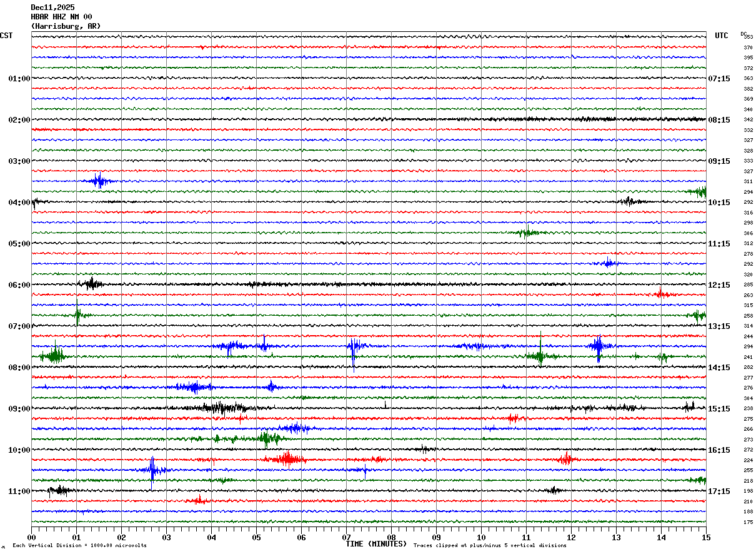This screenshot has width=756, height=554.
Task: Click DC offset value 395
Action: coord(748,58)
